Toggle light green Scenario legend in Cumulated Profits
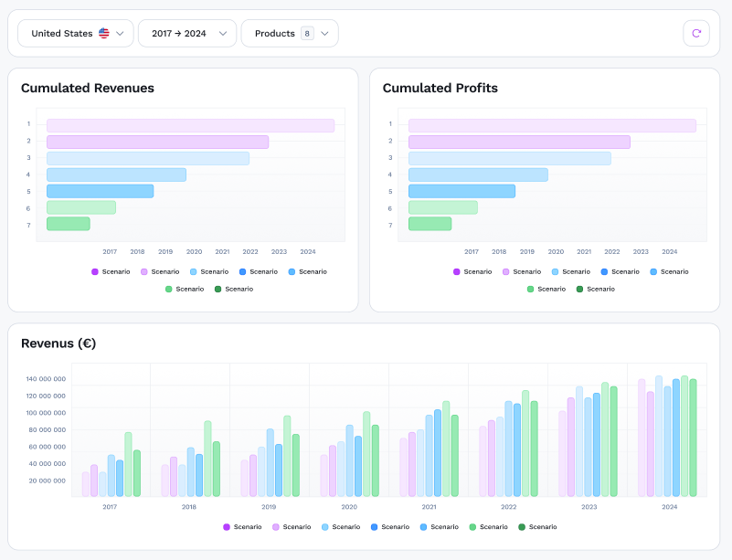Screen dimensions: 732x560 [x=546, y=289]
